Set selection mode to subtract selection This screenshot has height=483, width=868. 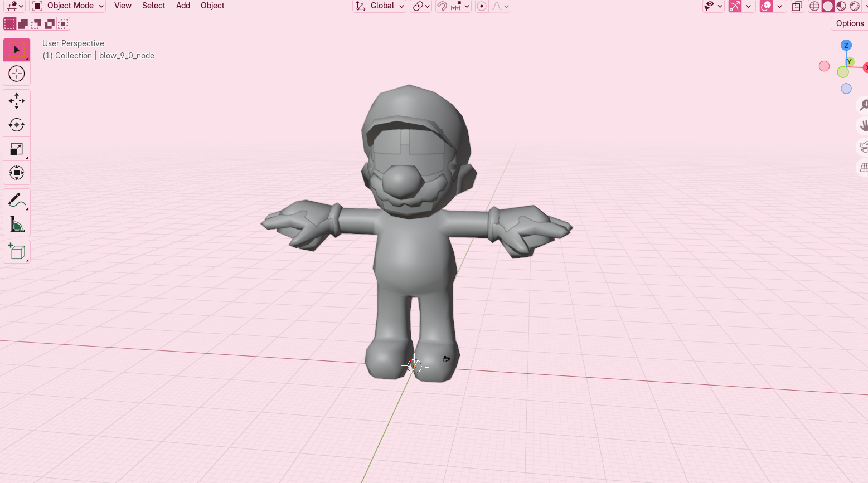36,24
